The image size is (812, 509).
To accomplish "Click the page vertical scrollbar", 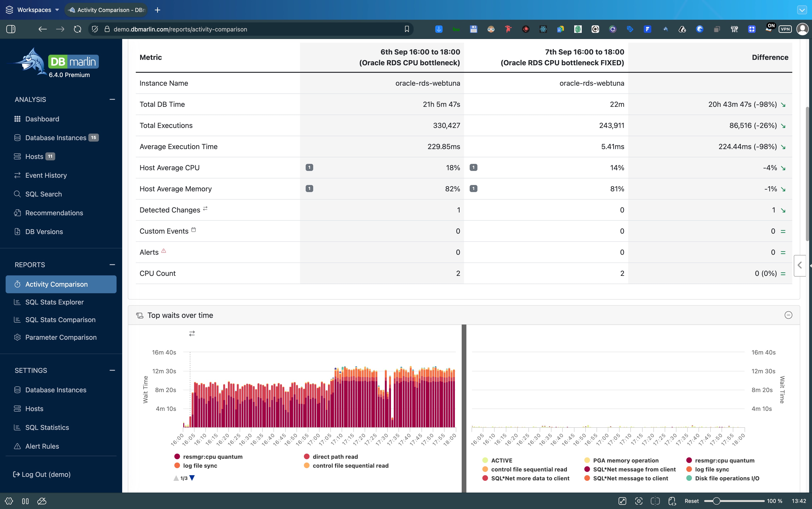I will [807, 174].
